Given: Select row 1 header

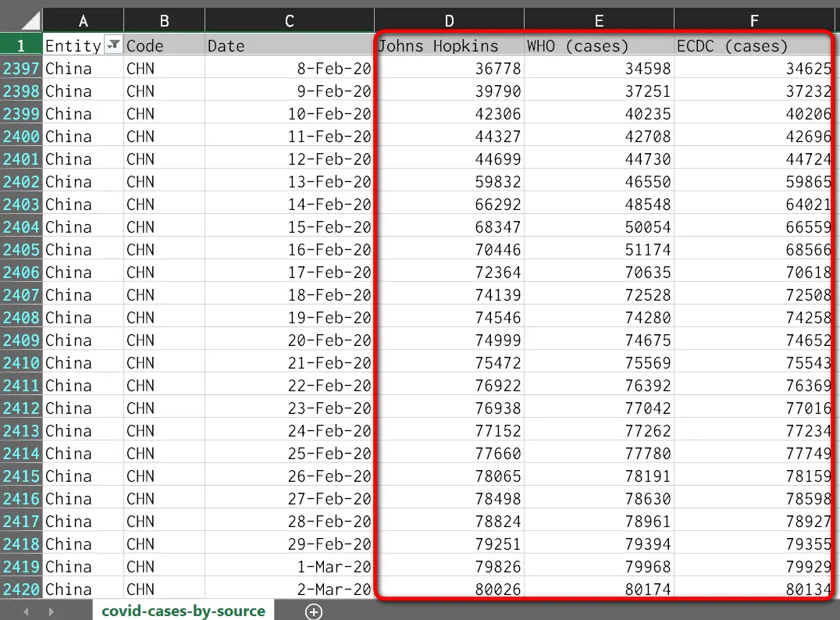Looking at the screenshot, I should 21,45.
